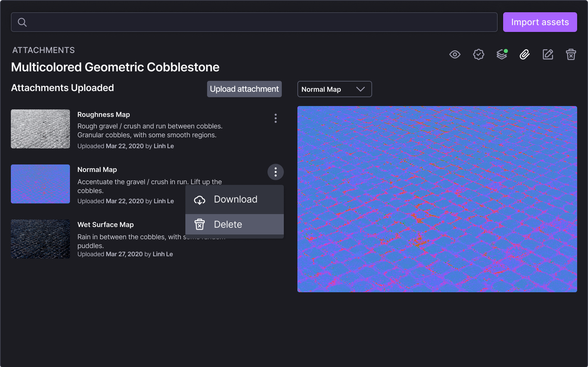The width and height of the screenshot is (588, 367).
Task: Click the Multicolored Geometric Cobblestone heading
Action: tap(115, 67)
